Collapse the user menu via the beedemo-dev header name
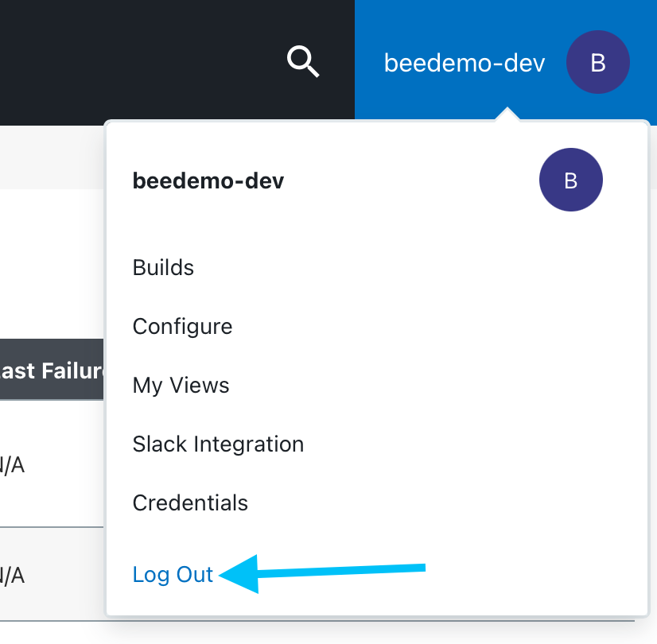The height and width of the screenshot is (644, 657). tap(465, 63)
